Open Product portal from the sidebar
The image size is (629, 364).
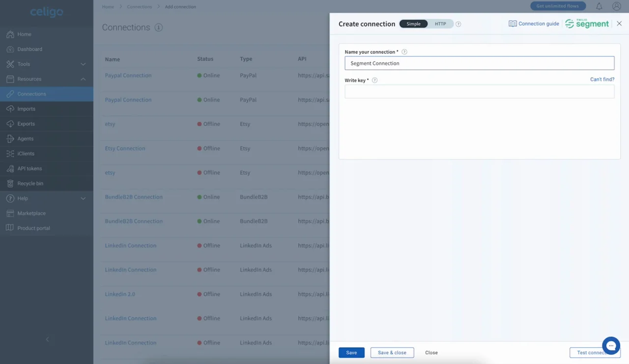tap(33, 228)
